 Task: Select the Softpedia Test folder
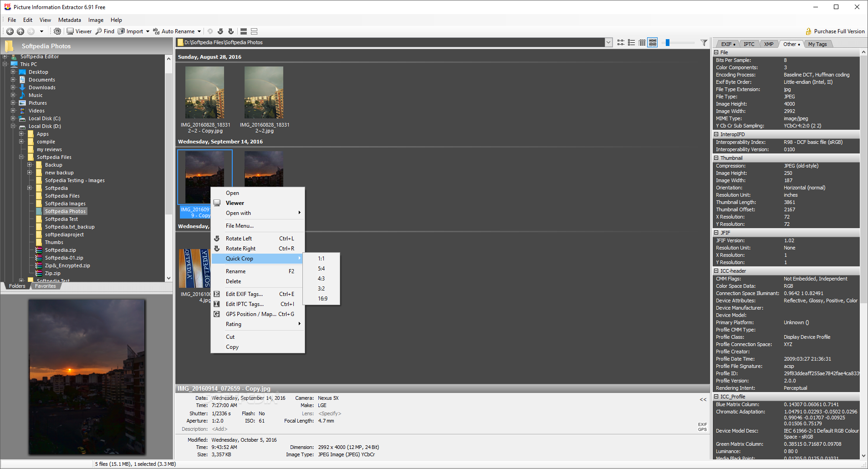click(x=61, y=219)
